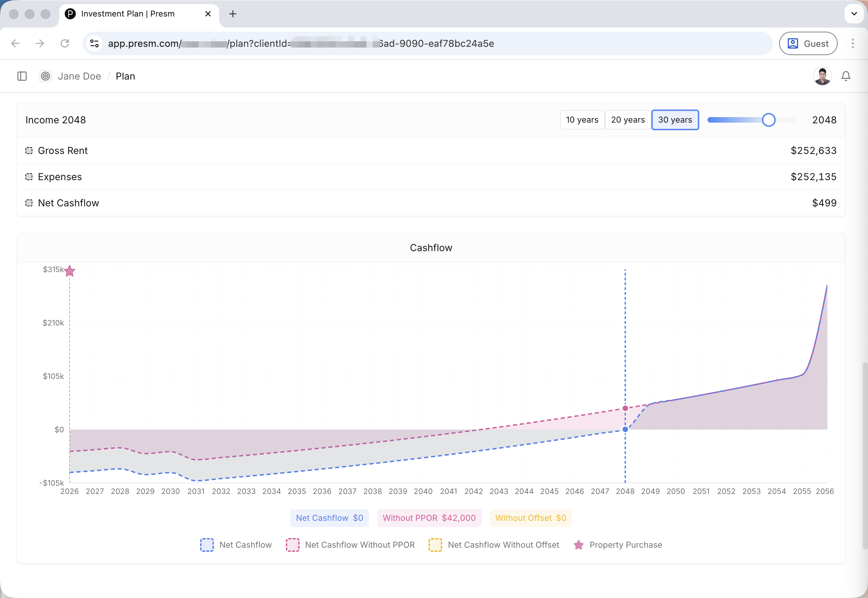Open the user avatar profile picture
The width and height of the screenshot is (868, 598).
pyautogui.click(x=822, y=76)
